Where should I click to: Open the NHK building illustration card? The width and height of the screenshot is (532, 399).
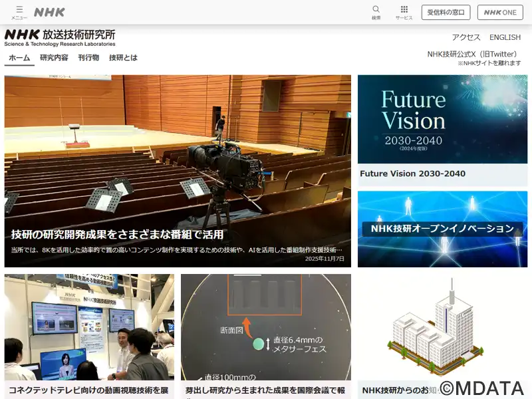click(x=442, y=327)
